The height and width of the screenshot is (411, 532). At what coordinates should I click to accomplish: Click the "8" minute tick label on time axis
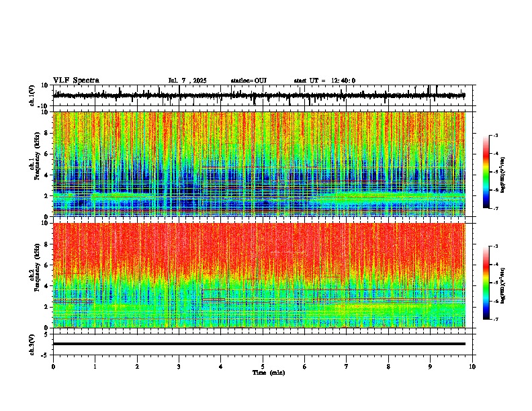pyautogui.click(x=388, y=367)
